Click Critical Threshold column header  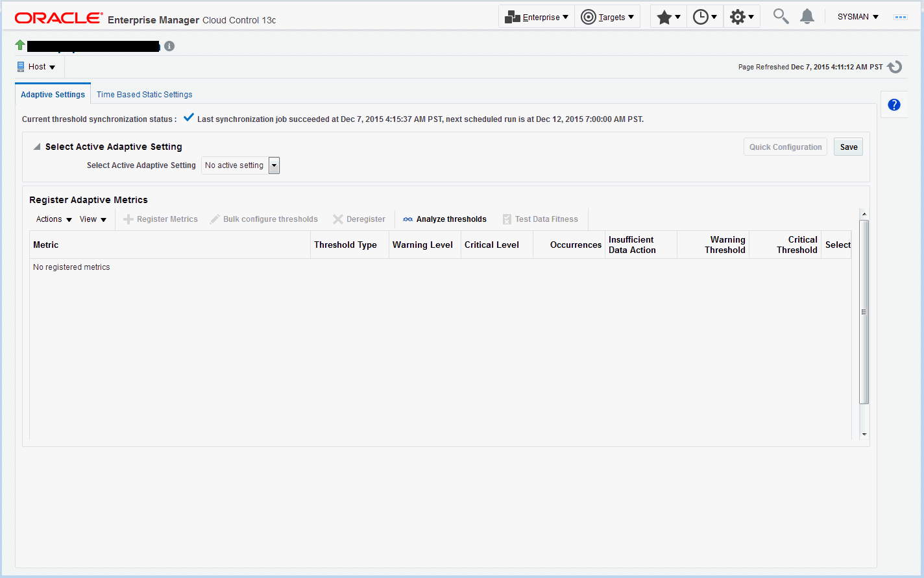[x=785, y=245]
